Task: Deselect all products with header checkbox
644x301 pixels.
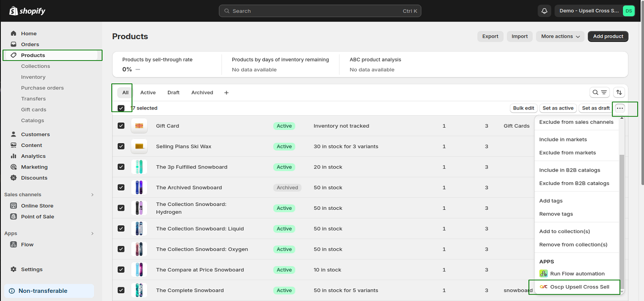Action: click(x=121, y=108)
